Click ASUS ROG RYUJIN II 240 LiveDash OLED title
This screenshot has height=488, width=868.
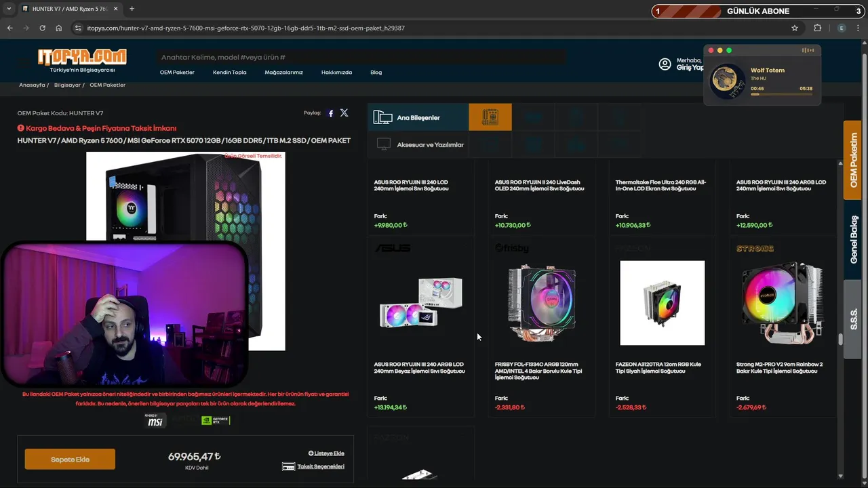(539, 185)
